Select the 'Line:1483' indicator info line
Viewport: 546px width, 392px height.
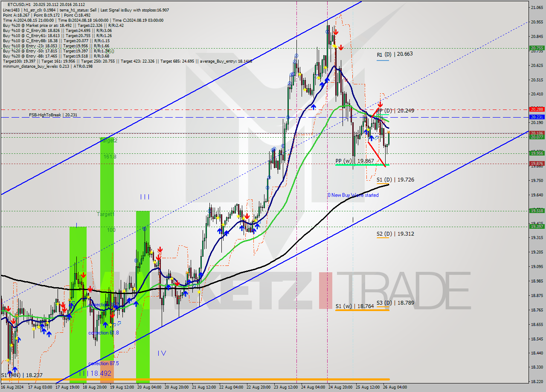pos(86,10)
